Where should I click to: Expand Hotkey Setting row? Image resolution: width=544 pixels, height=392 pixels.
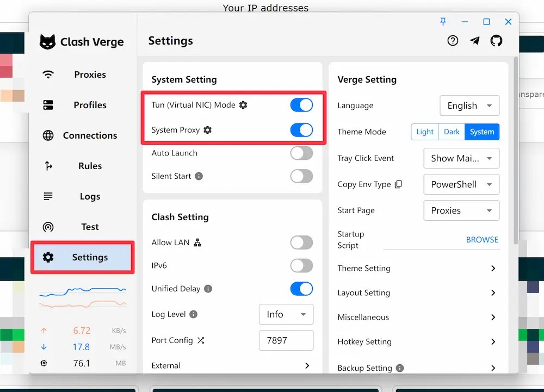[x=418, y=342]
